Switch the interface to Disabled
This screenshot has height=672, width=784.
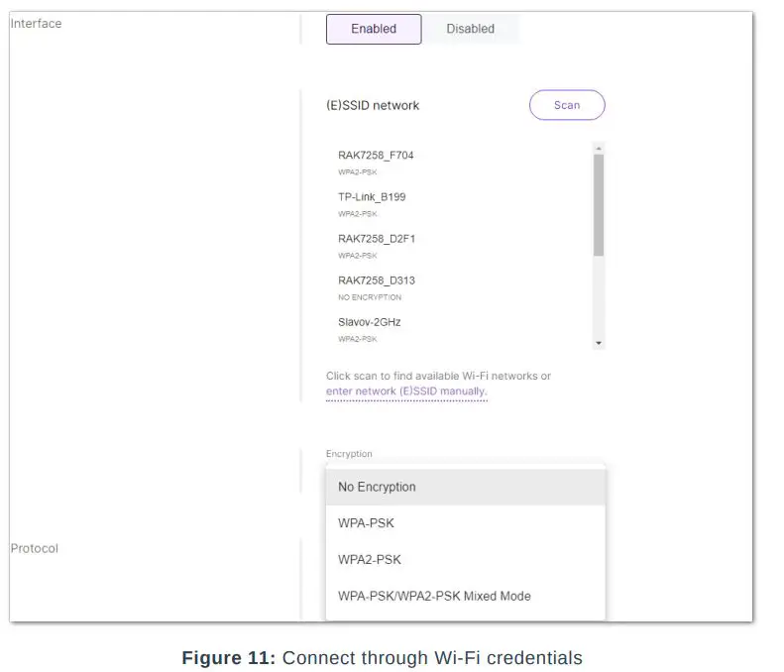[470, 29]
